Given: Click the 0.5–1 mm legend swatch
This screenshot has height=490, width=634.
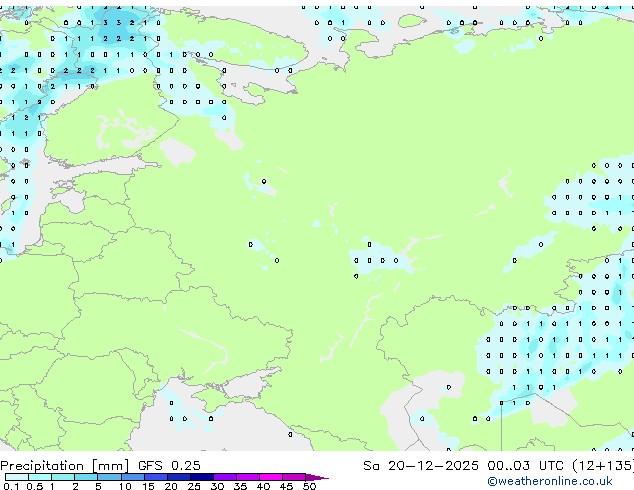Looking at the screenshot, I should pyautogui.click(x=40, y=477).
